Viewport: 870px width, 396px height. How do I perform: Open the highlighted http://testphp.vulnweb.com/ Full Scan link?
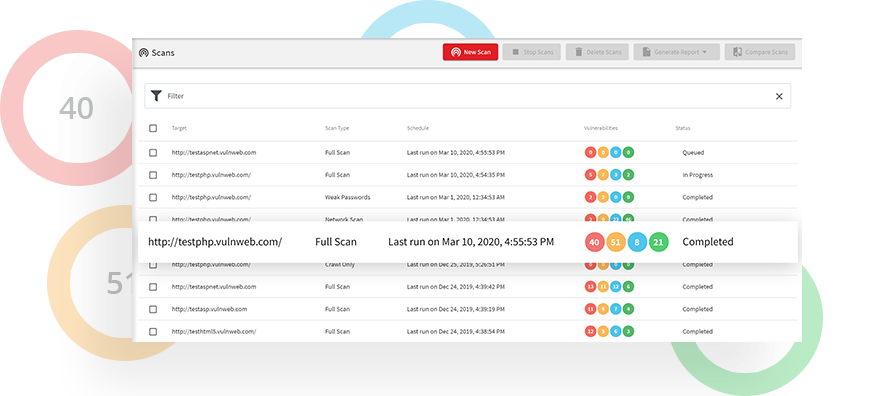pos(215,242)
